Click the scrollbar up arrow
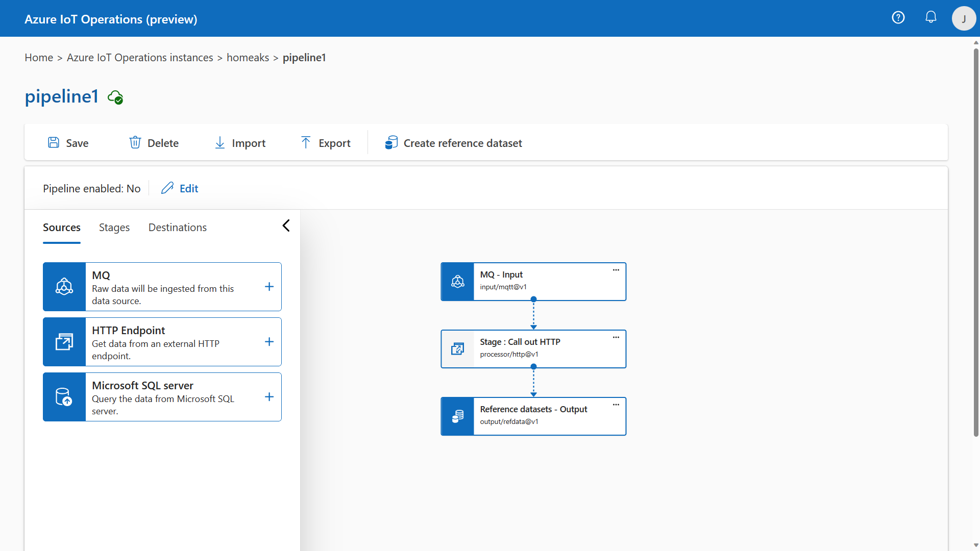The height and width of the screenshot is (551, 980). 976,42
